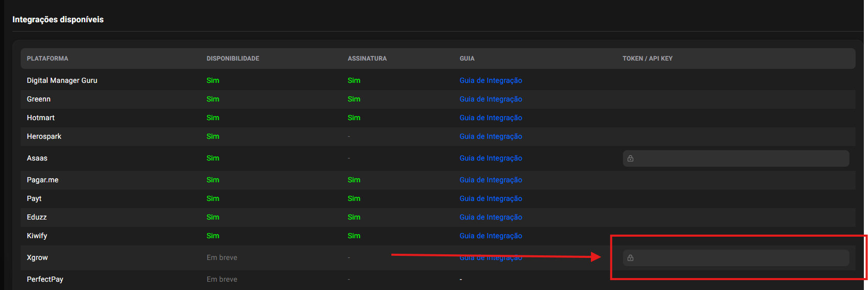Click Hotmart's assinatura Sim value

click(354, 118)
